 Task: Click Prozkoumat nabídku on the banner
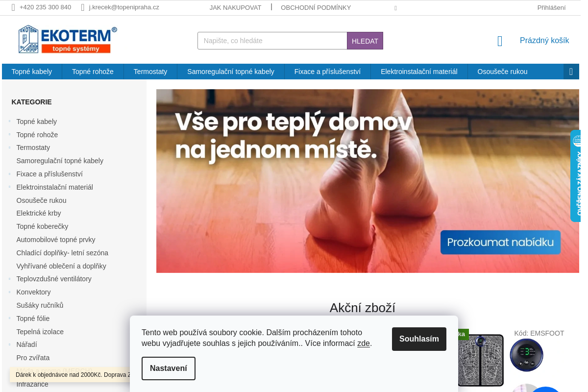click(x=500, y=242)
